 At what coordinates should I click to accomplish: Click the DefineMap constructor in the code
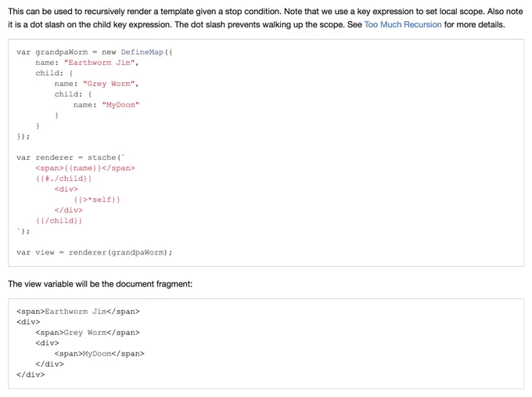point(142,52)
